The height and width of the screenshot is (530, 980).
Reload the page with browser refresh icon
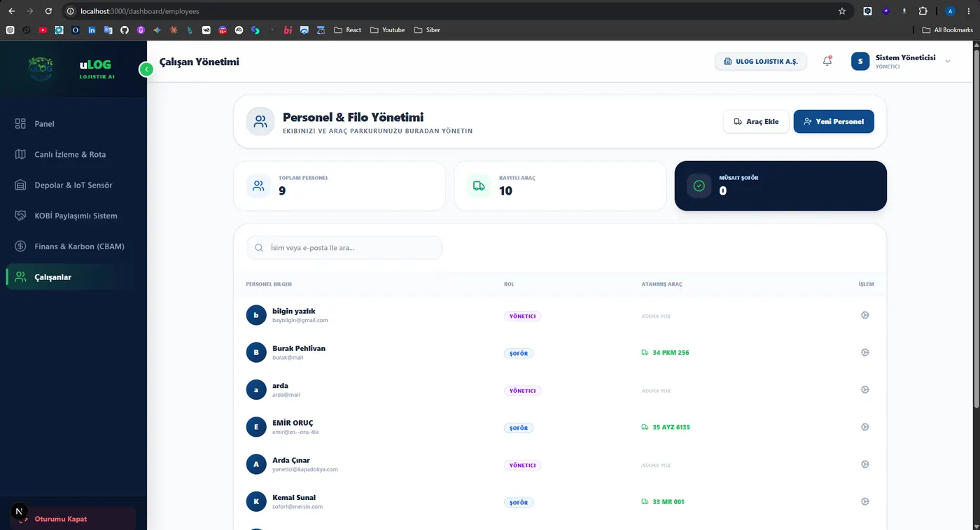pyautogui.click(x=48, y=11)
